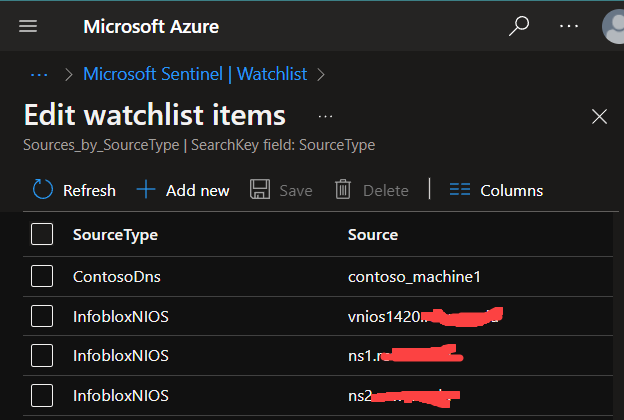Open Microsoft Sentinel | Watchlist breadcrumb link
The width and height of the screenshot is (624, 420).
point(196,73)
